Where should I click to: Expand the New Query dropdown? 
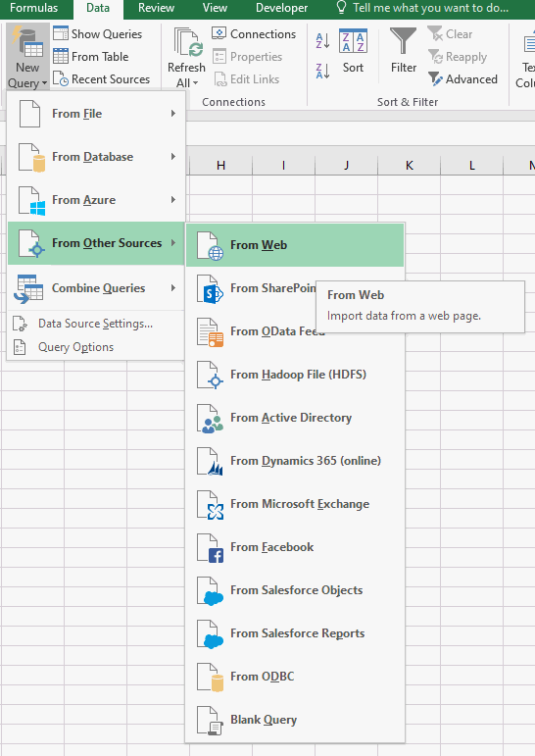click(x=27, y=83)
